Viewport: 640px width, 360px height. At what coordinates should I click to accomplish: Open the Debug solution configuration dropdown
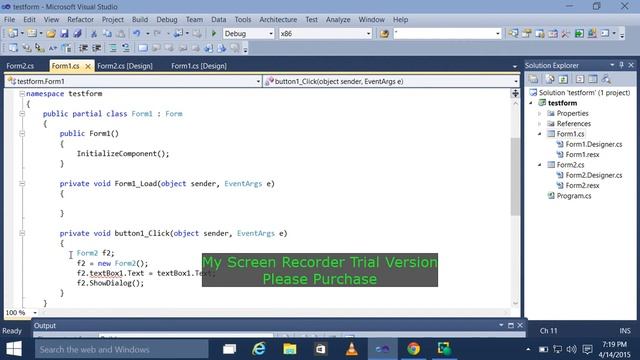pyautogui.click(x=271, y=33)
